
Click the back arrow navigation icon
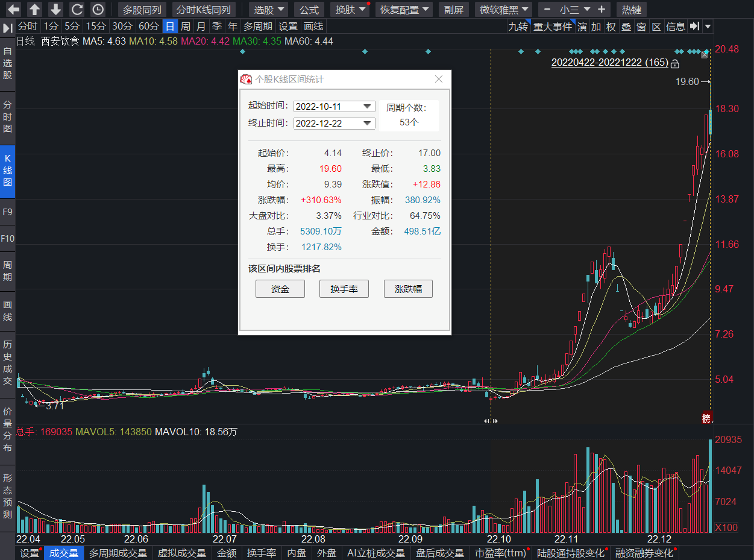click(x=14, y=10)
